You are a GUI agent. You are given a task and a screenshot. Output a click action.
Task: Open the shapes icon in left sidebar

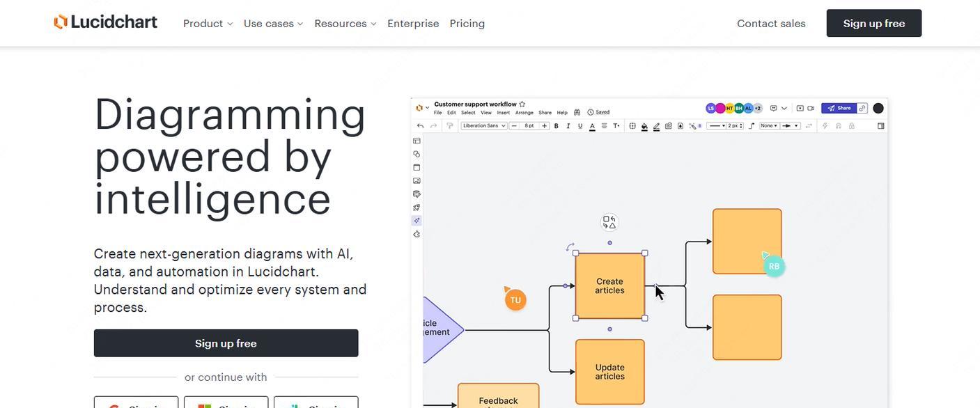(417, 154)
